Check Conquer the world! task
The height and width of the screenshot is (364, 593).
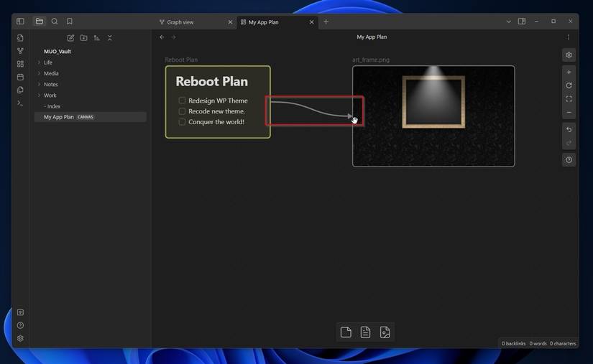(182, 121)
